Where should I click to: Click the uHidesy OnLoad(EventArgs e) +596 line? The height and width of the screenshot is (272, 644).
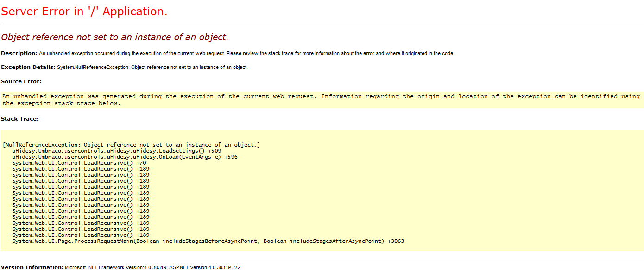pos(125,157)
